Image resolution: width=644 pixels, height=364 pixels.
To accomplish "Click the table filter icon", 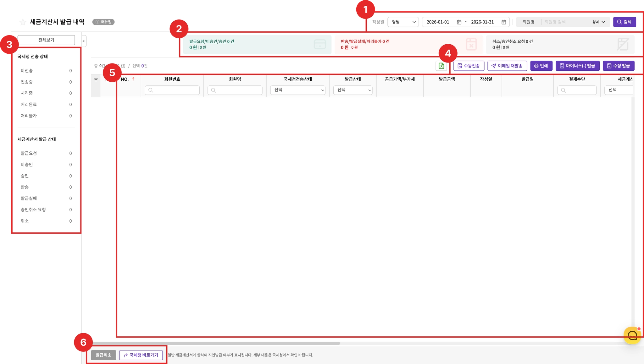I will point(96,80).
